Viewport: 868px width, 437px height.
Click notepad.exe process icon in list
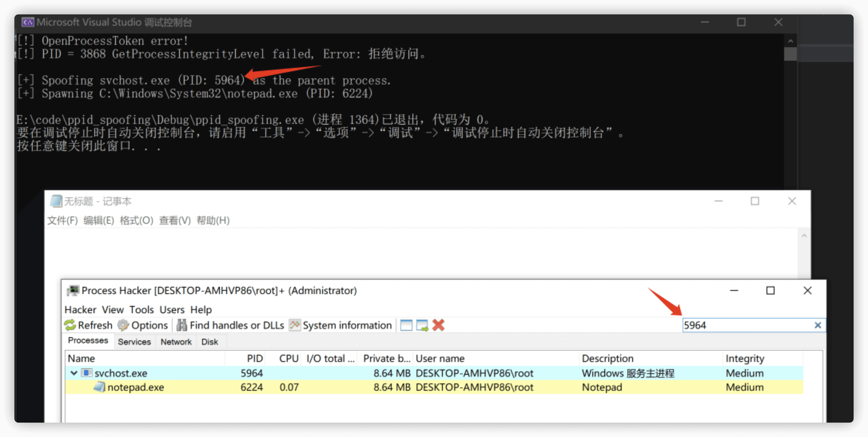(x=100, y=387)
